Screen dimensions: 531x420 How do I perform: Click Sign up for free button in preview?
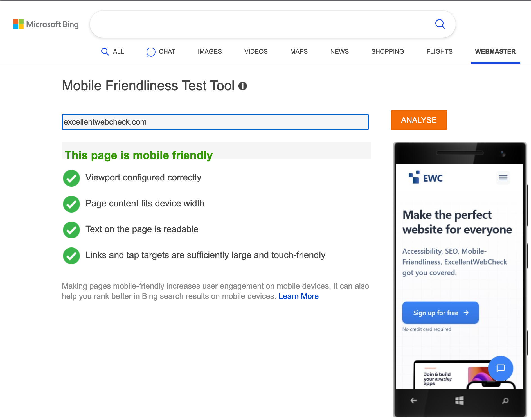pyautogui.click(x=440, y=313)
